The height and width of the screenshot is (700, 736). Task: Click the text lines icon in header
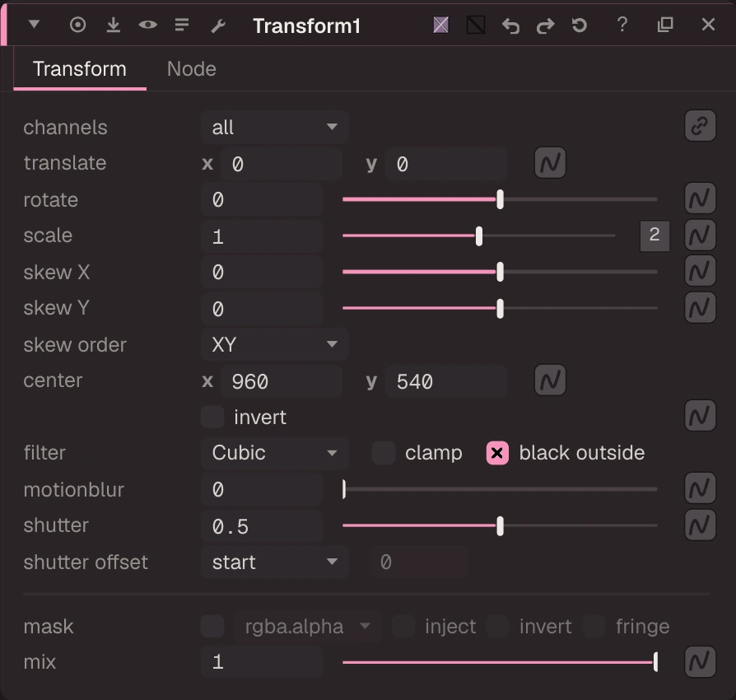[182, 25]
